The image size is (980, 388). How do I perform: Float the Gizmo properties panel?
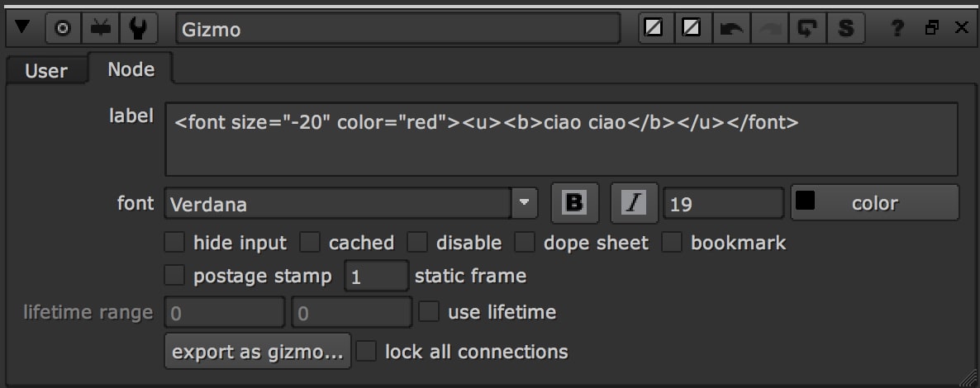(932, 29)
